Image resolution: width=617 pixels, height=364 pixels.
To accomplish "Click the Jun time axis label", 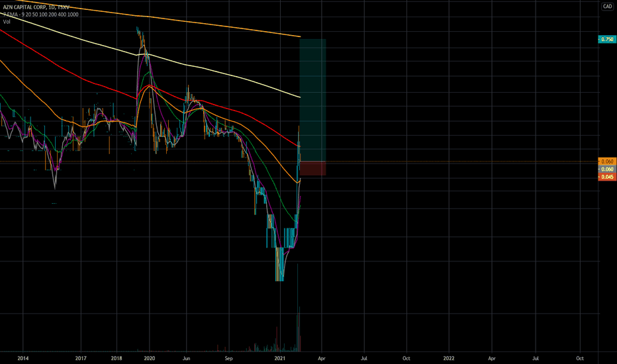I will [187, 358].
